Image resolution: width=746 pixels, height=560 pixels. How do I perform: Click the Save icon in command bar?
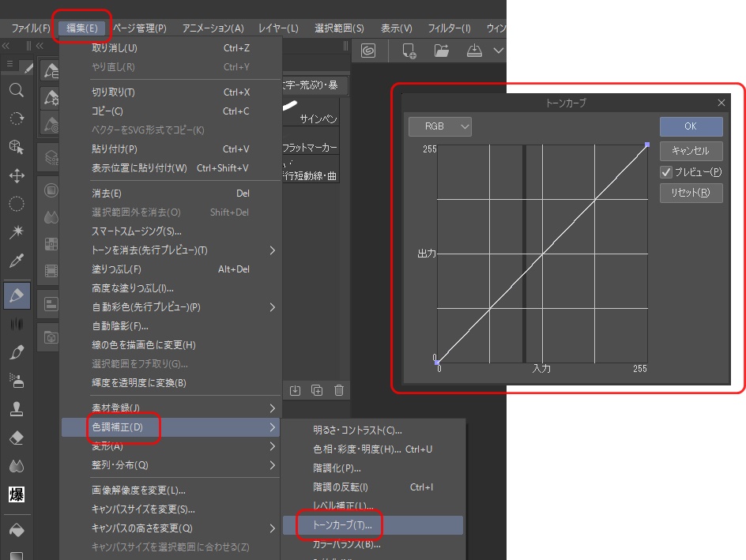(474, 51)
